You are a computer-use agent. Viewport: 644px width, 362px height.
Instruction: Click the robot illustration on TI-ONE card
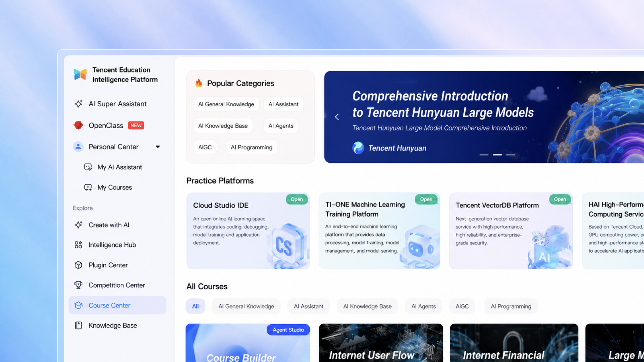pos(419,247)
